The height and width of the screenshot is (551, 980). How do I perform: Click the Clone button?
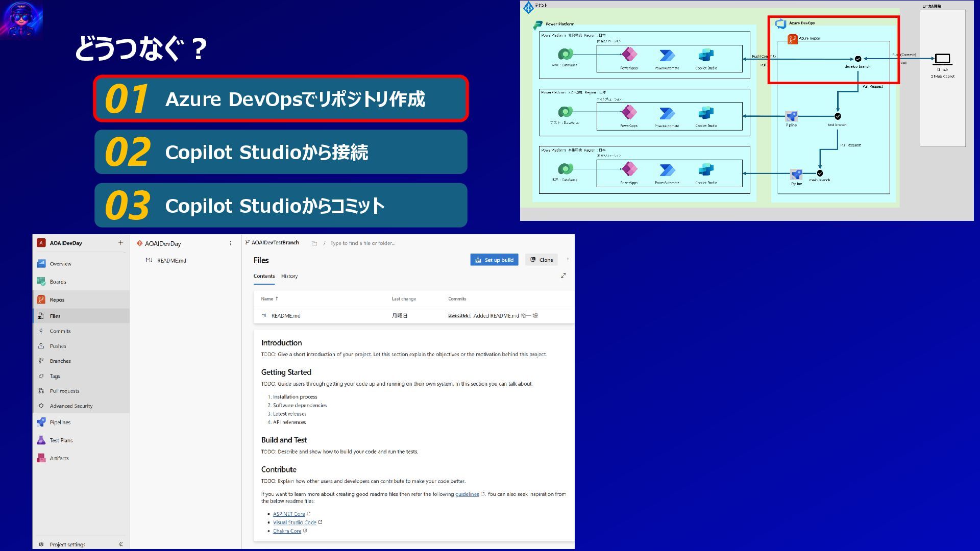coord(542,260)
